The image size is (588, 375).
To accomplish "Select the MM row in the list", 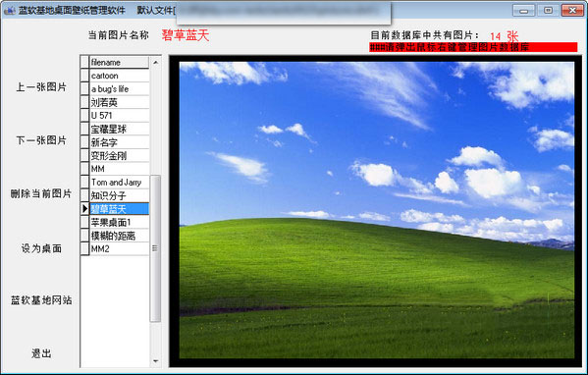I will click(119, 169).
